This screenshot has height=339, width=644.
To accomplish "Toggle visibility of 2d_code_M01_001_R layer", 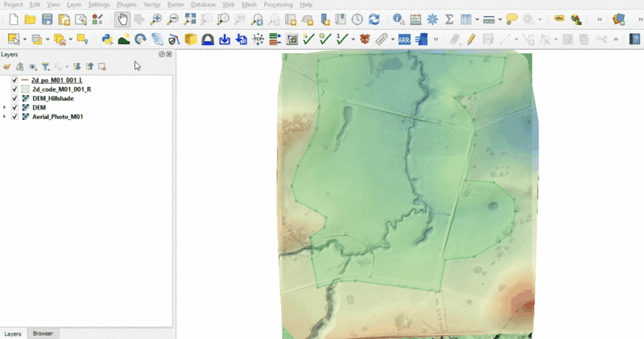I will pos(15,89).
